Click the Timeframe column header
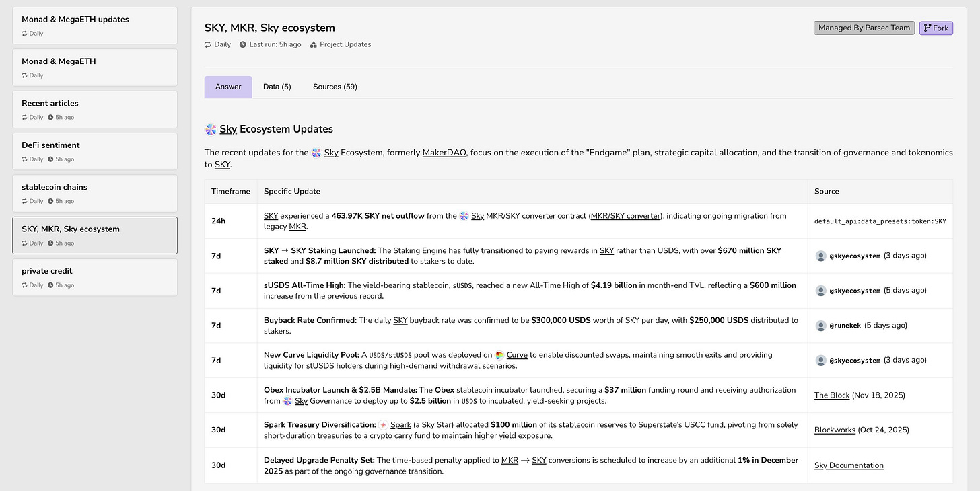This screenshot has width=980, height=491. tap(231, 191)
